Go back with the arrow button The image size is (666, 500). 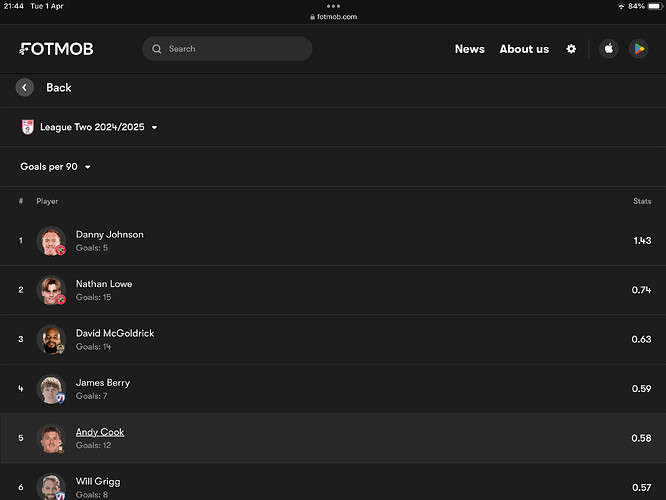[x=25, y=88]
